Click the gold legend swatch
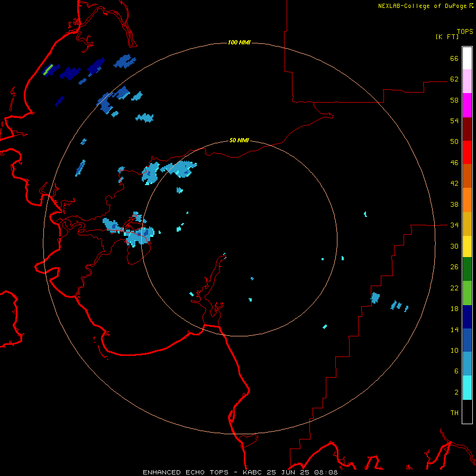This screenshot has height=476, width=476. [x=467, y=224]
